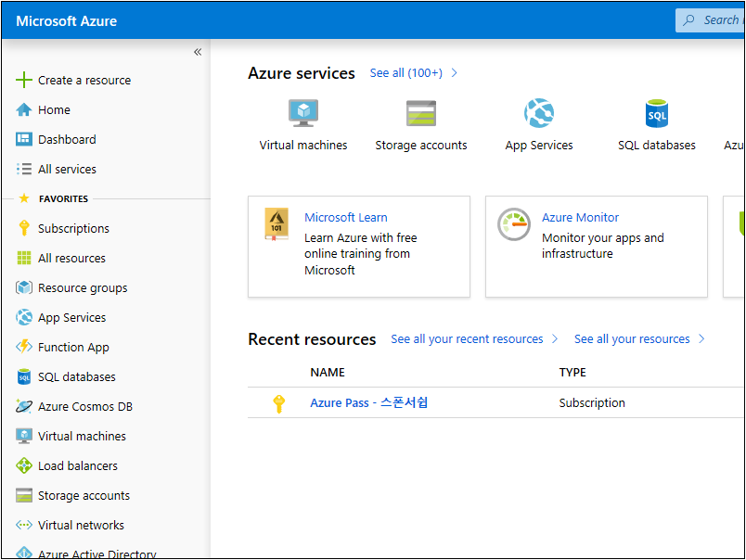Viewport: 746px width, 560px height.
Task: Click Virtual networks label in sidebar
Action: pos(81,525)
